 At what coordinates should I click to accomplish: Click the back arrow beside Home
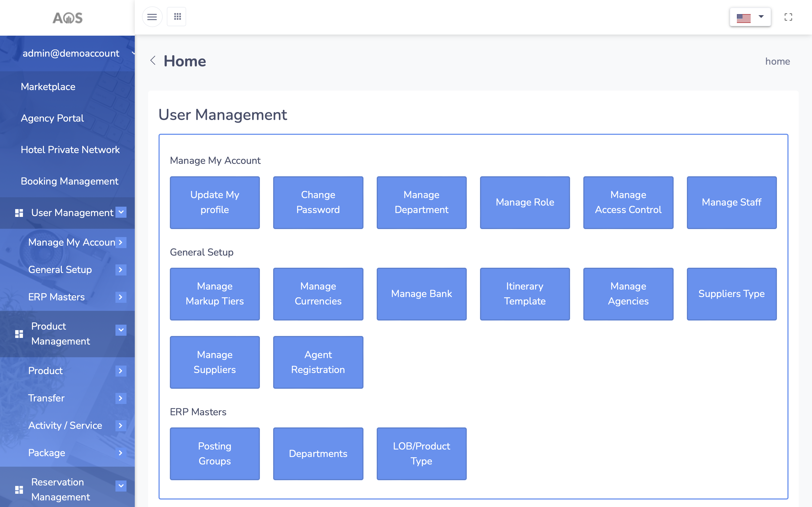point(153,61)
